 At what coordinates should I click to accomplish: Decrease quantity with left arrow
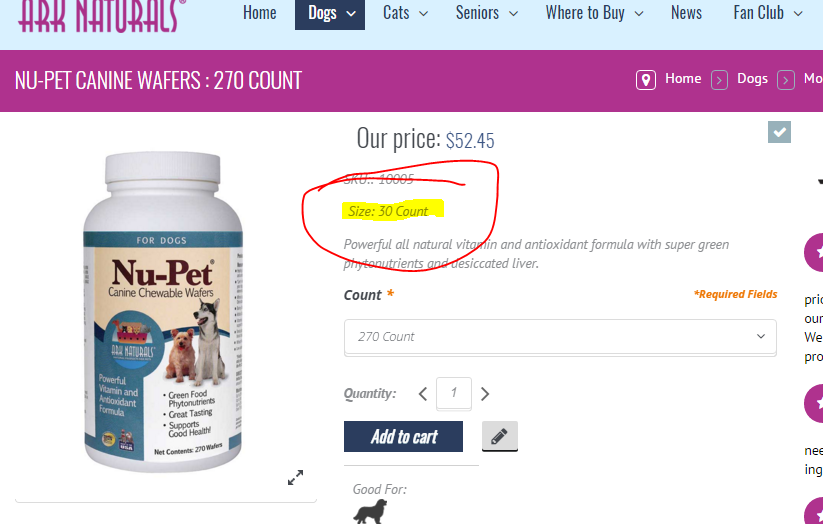(423, 394)
